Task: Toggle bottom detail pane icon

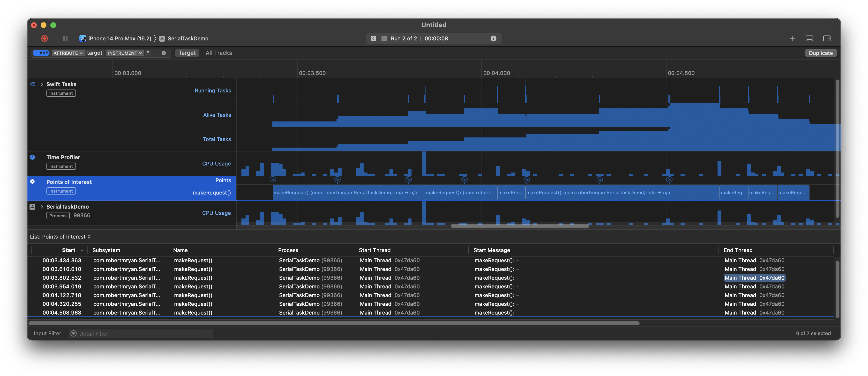Action: 809,38
